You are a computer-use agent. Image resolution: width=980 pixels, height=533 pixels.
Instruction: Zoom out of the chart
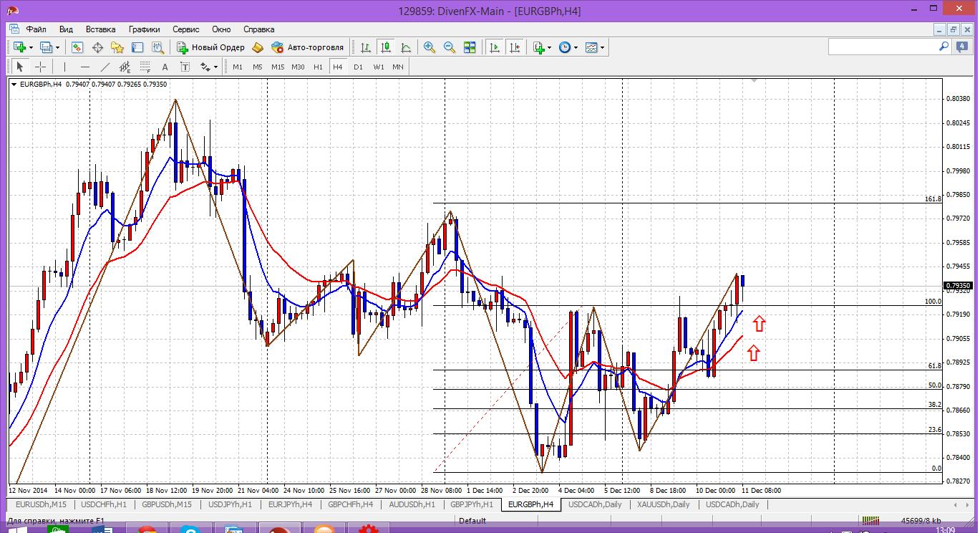(450, 47)
